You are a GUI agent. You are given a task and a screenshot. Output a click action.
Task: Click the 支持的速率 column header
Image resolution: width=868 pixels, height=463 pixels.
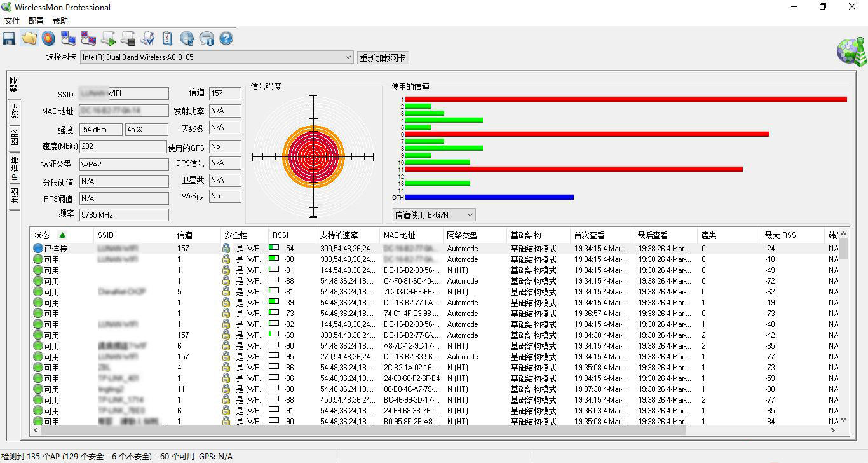[x=348, y=235]
